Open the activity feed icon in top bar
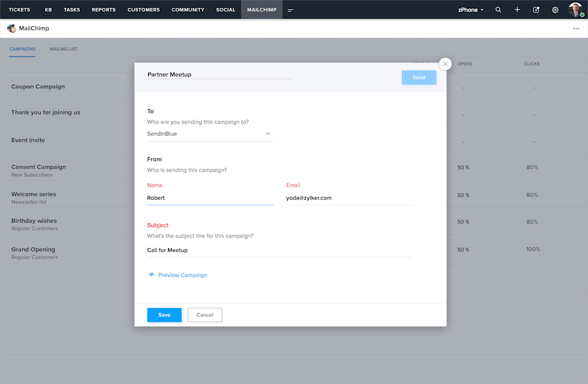The image size is (588, 384). pyautogui.click(x=536, y=9)
